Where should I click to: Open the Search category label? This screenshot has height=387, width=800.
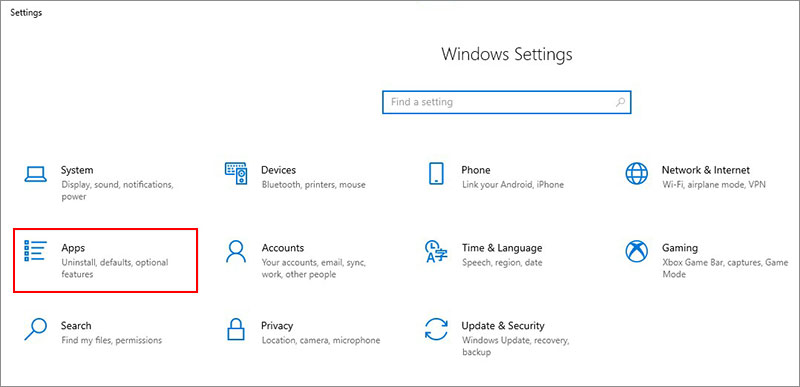point(76,325)
